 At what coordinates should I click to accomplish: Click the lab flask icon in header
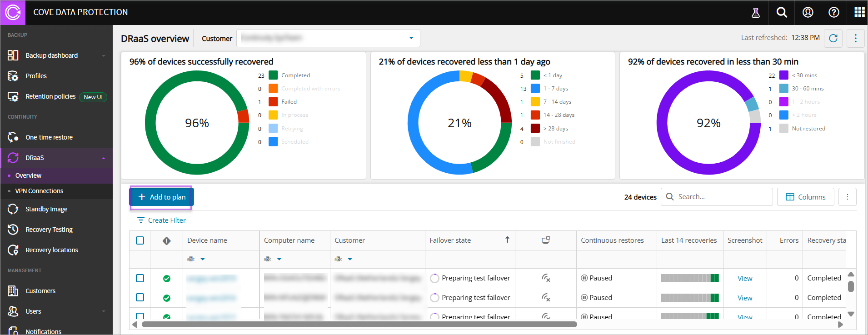pyautogui.click(x=756, y=13)
